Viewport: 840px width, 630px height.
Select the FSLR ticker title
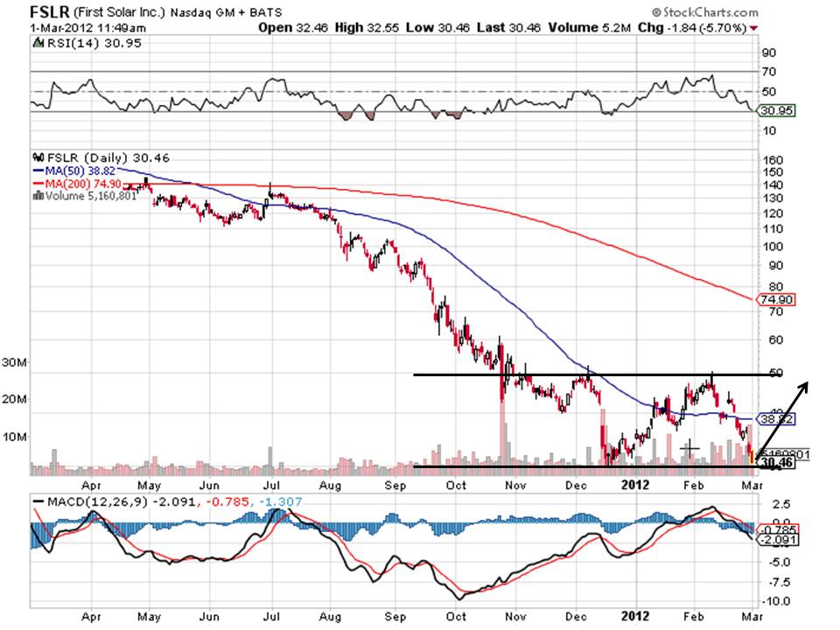[x=49, y=11]
